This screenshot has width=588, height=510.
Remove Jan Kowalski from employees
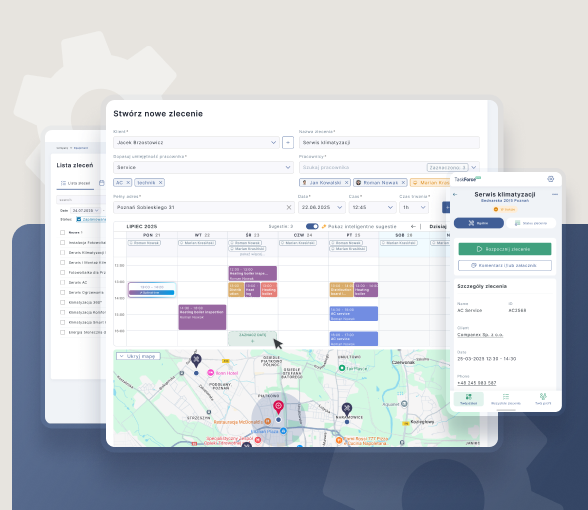pyautogui.click(x=346, y=183)
